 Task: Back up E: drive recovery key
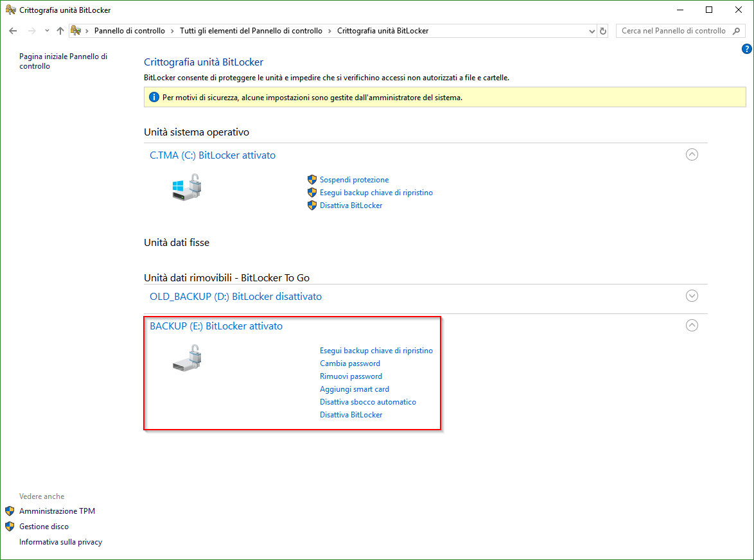(376, 351)
